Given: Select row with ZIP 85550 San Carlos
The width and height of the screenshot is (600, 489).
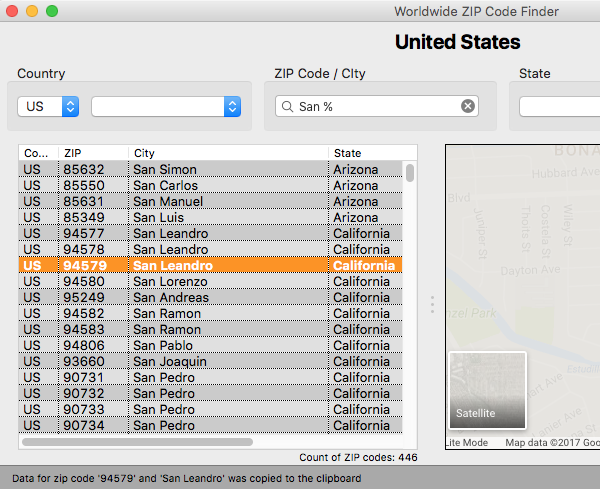Looking at the screenshot, I should [210, 185].
